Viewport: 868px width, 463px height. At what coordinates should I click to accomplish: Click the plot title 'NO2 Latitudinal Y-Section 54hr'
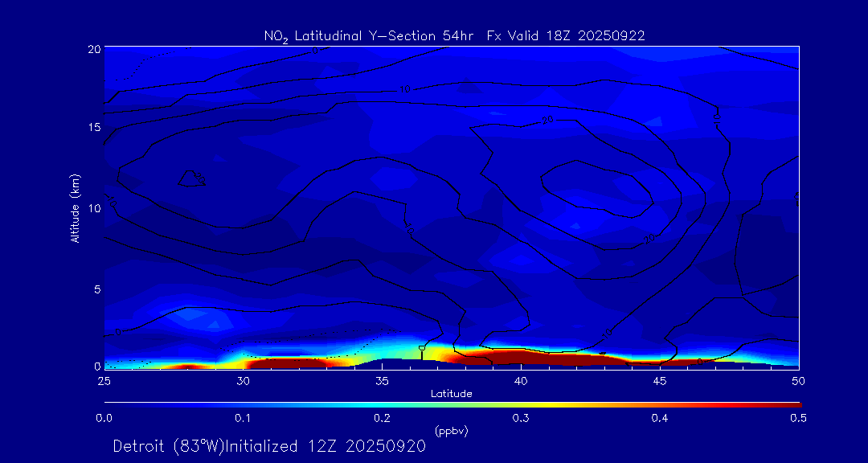(369, 36)
